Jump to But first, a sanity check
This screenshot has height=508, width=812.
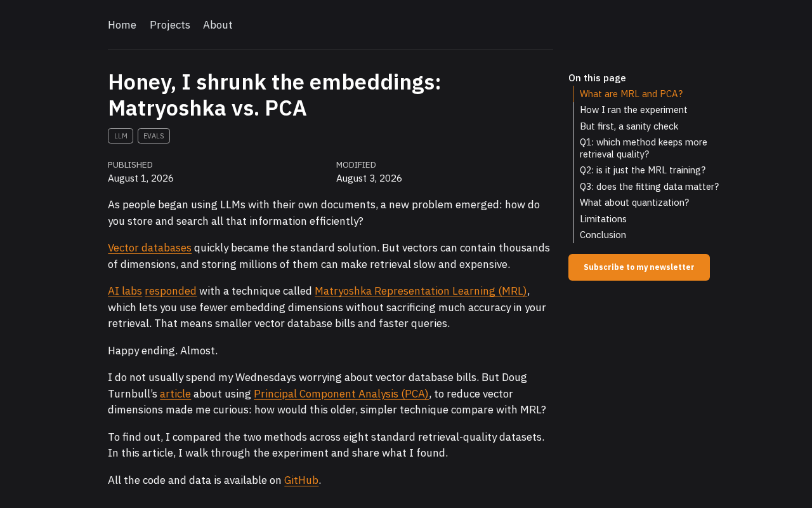pos(629,126)
